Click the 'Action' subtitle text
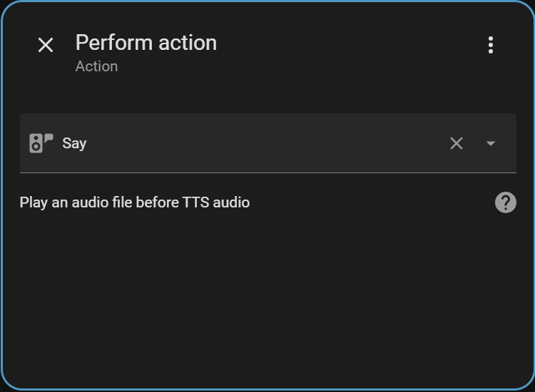The height and width of the screenshot is (392, 535). [96, 66]
